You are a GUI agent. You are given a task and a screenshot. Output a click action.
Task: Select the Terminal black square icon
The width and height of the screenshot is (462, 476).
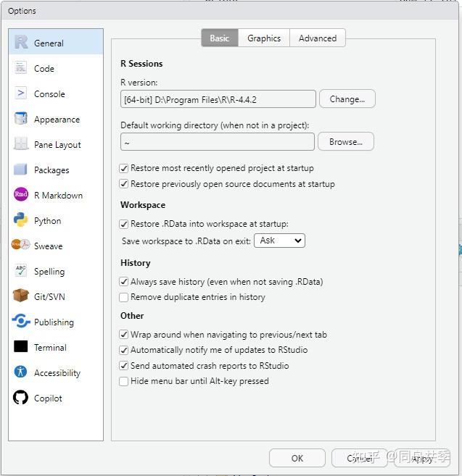pyautogui.click(x=20, y=346)
